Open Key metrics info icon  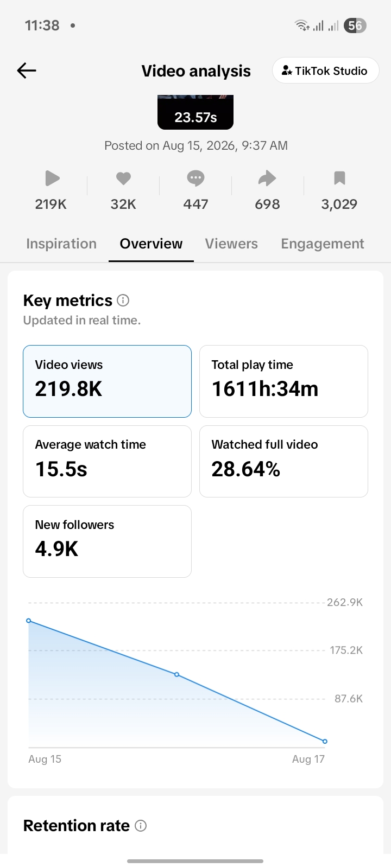click(x=123, y=300)
